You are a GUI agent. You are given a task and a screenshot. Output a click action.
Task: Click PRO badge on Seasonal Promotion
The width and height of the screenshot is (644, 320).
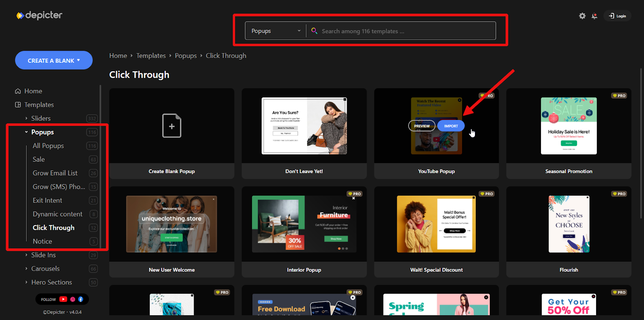tap(619, 96)
